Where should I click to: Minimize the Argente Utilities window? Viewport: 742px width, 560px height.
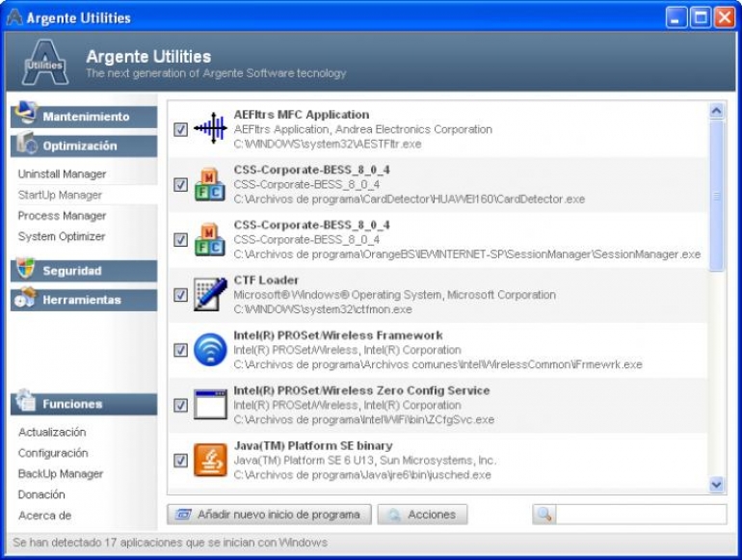point(676,18)
